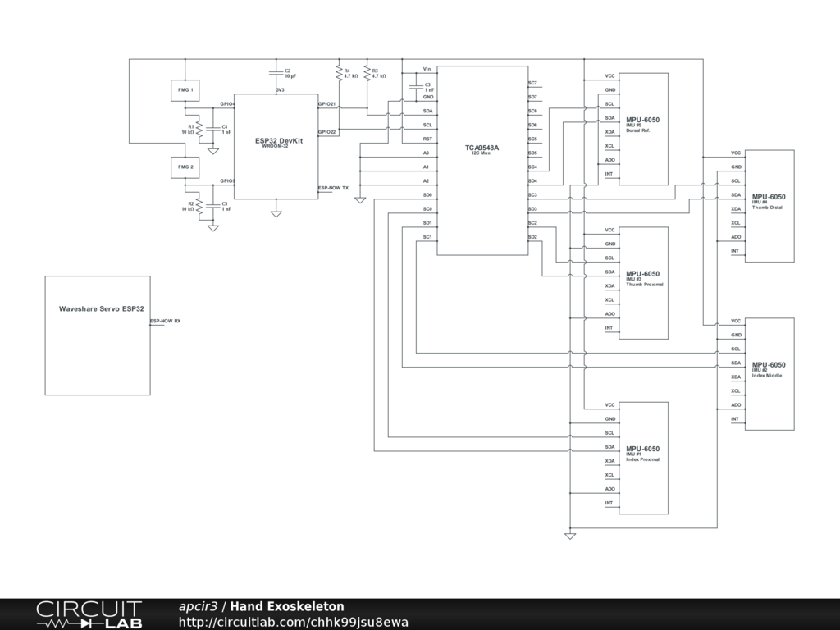Select MPU-6050 IMU #5 Dorsal Ref. block

tap(643, 129)
